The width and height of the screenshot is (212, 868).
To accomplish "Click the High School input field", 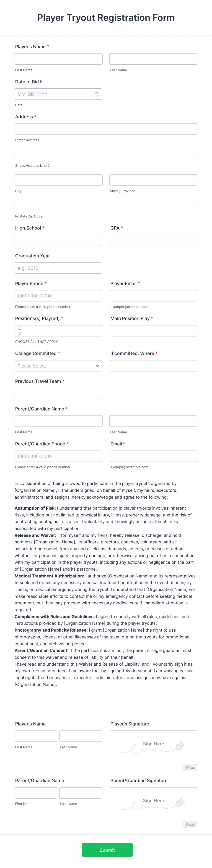I will pos(58,240).
